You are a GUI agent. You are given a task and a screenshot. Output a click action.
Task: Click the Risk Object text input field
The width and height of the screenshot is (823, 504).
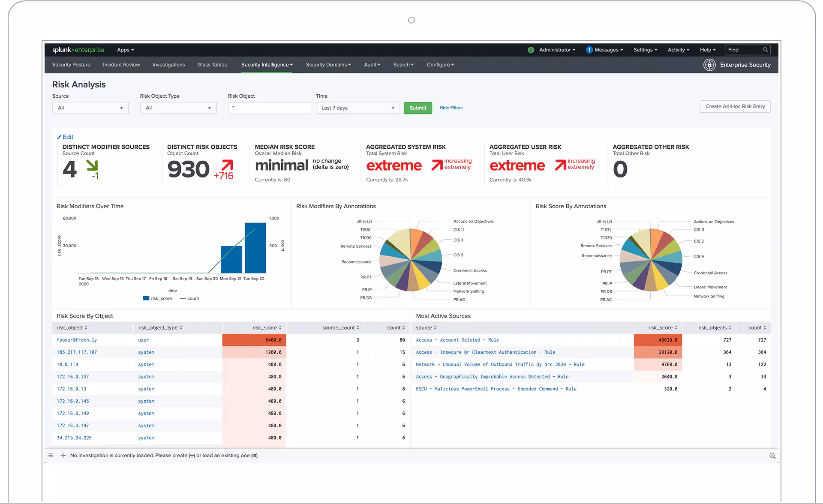(270, 108)
